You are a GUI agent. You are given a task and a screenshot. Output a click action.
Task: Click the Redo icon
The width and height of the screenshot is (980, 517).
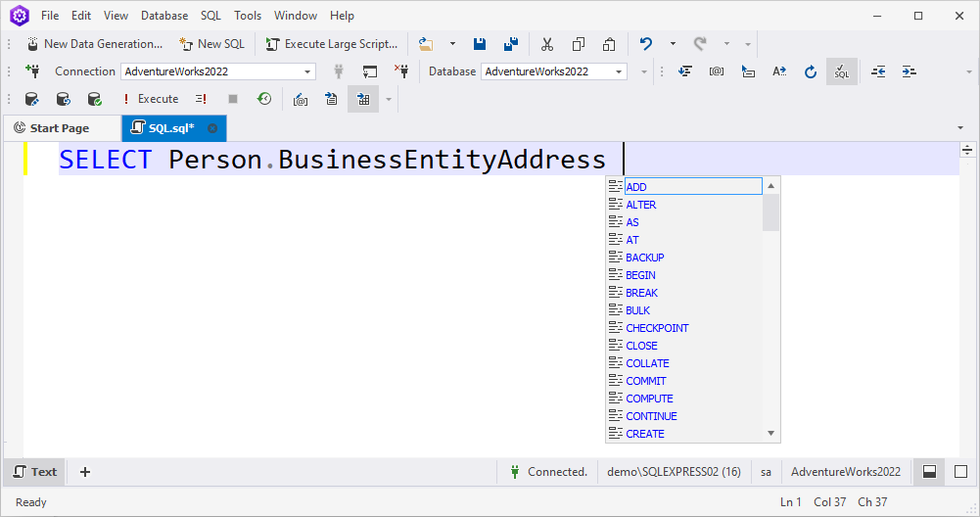click(x=700, y=44)
